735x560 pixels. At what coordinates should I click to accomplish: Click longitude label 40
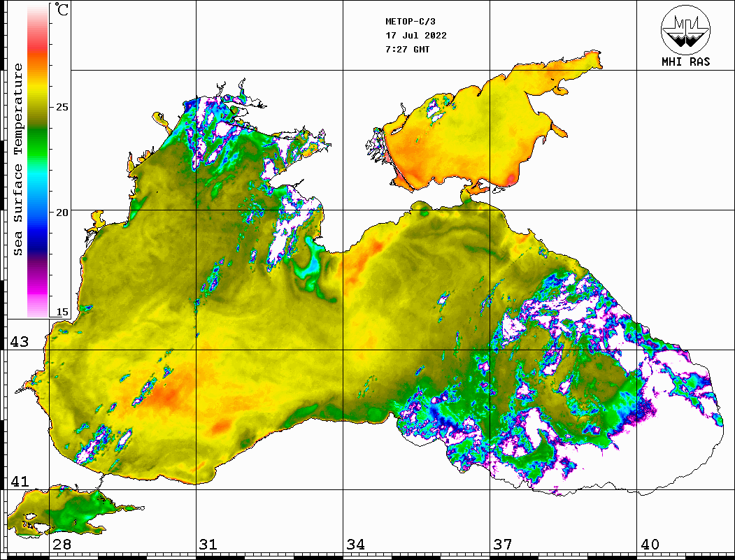point(650,544)
